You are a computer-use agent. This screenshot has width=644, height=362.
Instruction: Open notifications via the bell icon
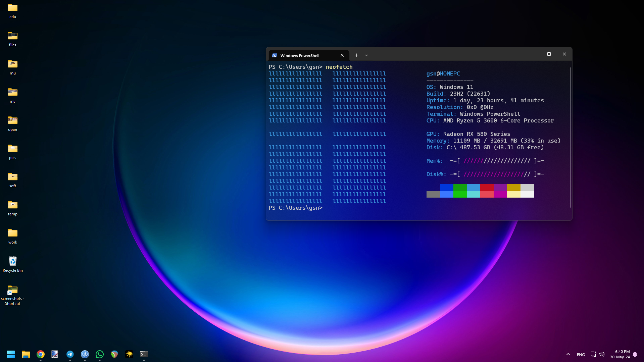pyautogui.click(x=635, y=354)
